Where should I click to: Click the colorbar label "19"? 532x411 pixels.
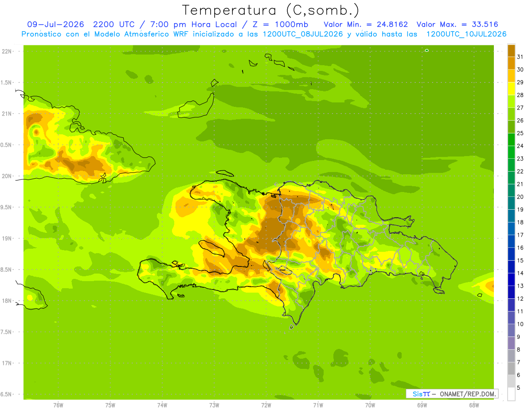(x=520, y=209)
